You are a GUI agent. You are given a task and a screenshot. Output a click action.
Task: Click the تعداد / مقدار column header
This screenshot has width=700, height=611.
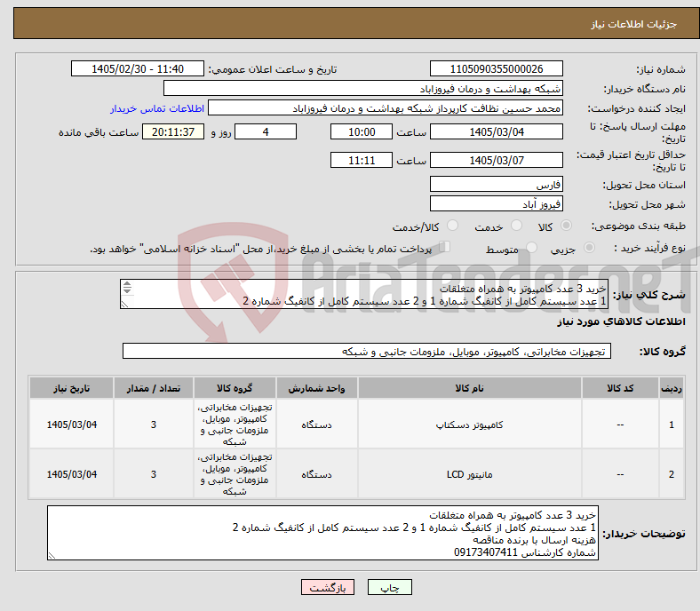[x=153, y=388]
